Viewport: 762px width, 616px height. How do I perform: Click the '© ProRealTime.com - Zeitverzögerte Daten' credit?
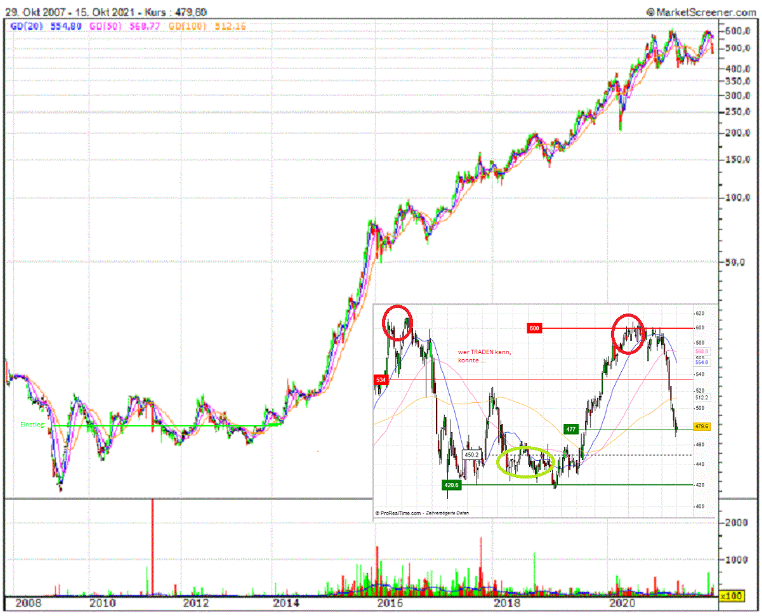click(422, 513)
